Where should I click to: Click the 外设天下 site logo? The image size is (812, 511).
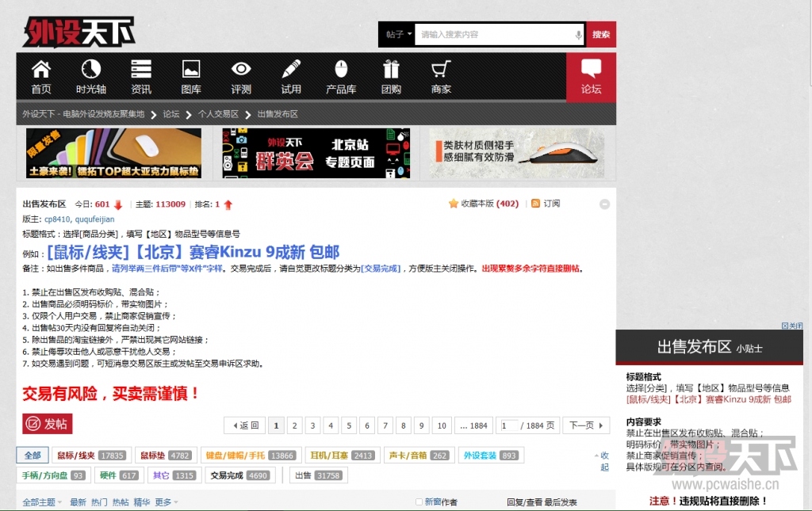79,32
